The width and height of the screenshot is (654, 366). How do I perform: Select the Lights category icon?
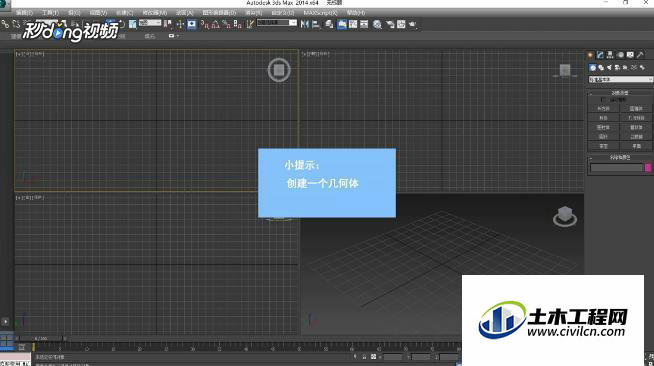coord(609,68)
